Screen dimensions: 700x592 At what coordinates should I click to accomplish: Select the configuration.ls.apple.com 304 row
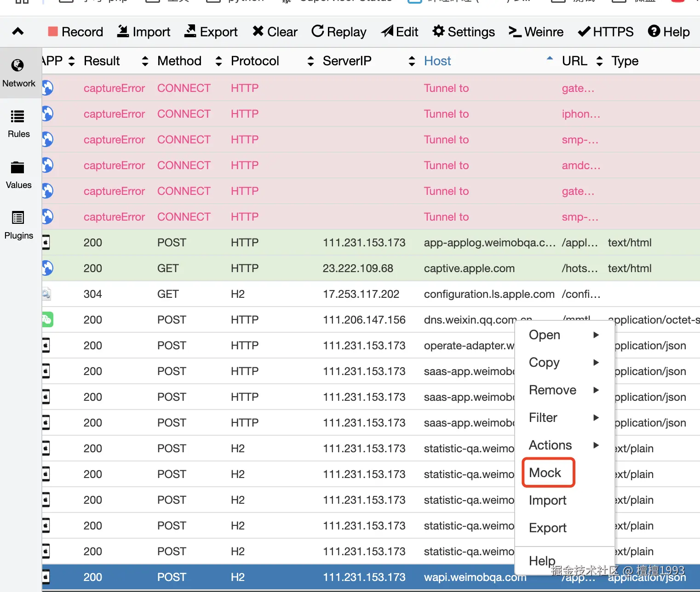[x=371, y=294]
